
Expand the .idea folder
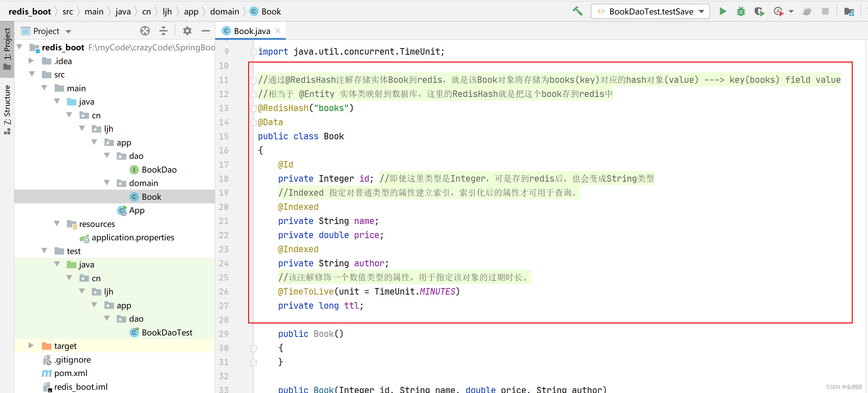coord(31,61)
